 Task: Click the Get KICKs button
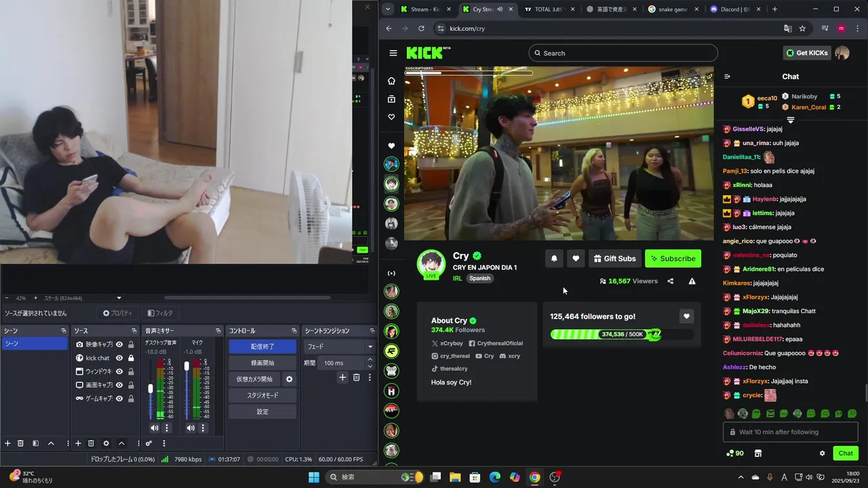pos(806,53)
